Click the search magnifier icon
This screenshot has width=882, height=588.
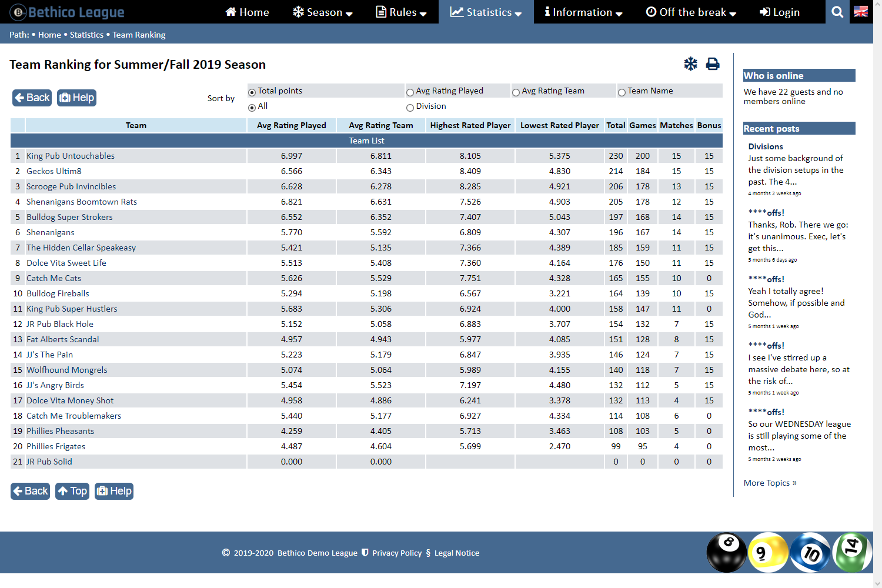[x=837, y=12]
